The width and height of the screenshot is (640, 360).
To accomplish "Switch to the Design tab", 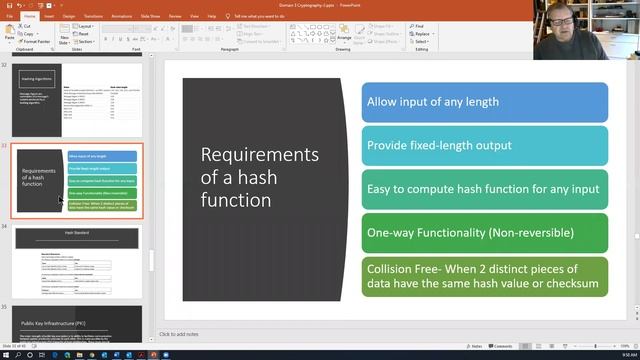I will 69,16.
